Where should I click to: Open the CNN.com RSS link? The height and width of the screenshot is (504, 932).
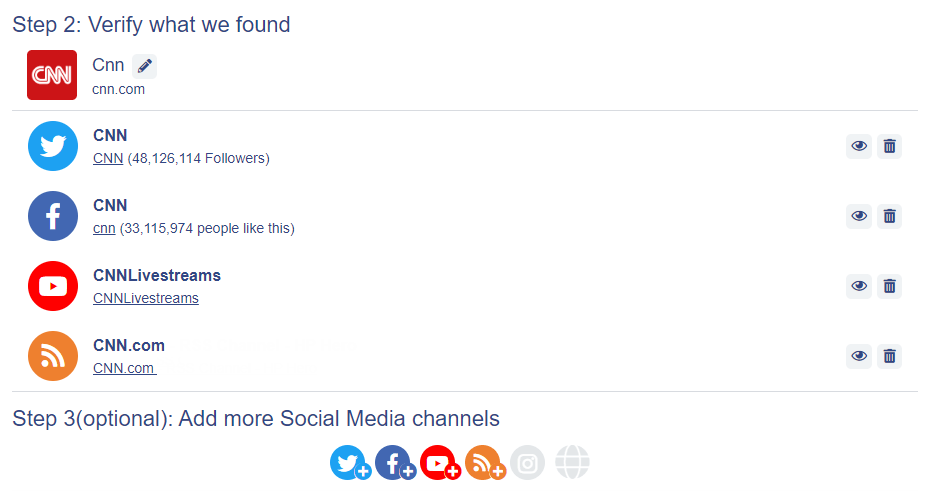click(x=124, y=368)
